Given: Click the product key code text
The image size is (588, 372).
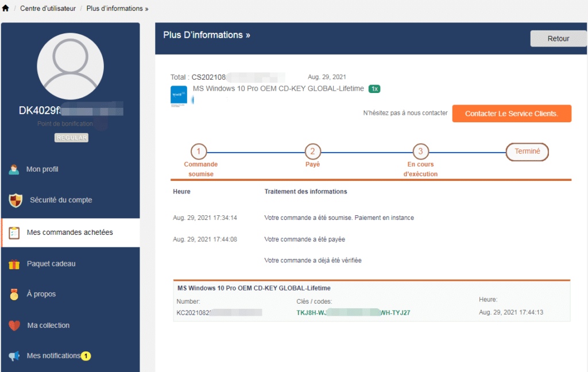Looking at the screenshot, I should pyautogui.click(x=353, y=313).
